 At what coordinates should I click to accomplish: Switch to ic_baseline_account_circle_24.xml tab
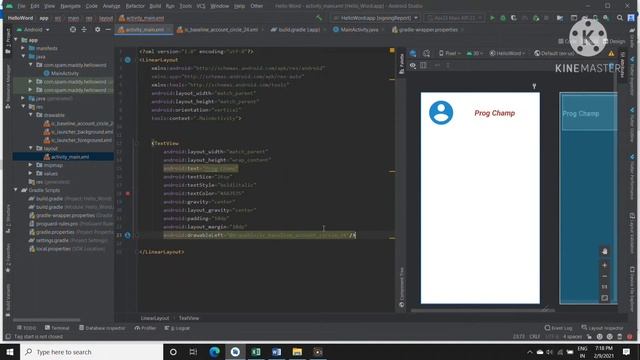(x=220, y=30)
